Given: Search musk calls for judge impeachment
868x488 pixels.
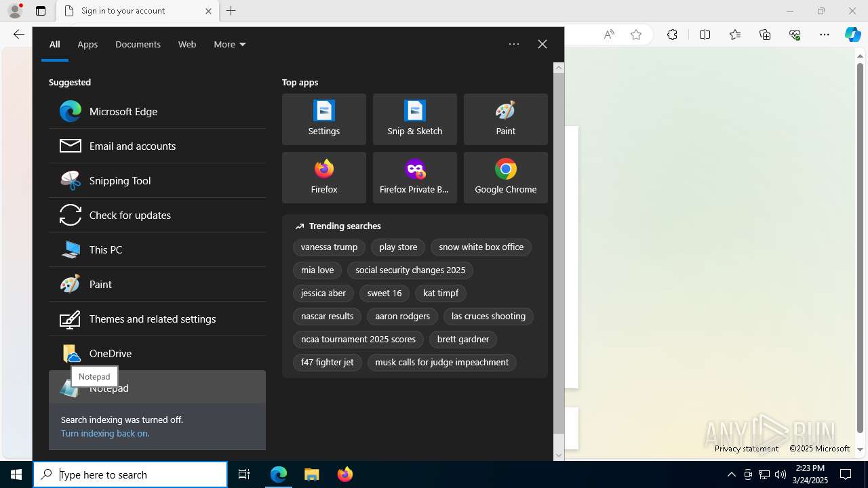Looking at the screenshot, I should 441,363.
